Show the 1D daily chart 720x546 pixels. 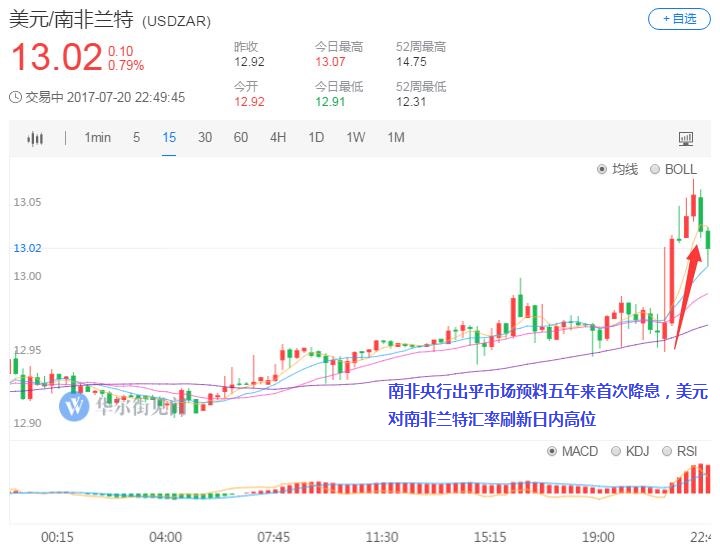tap(316, 138)
